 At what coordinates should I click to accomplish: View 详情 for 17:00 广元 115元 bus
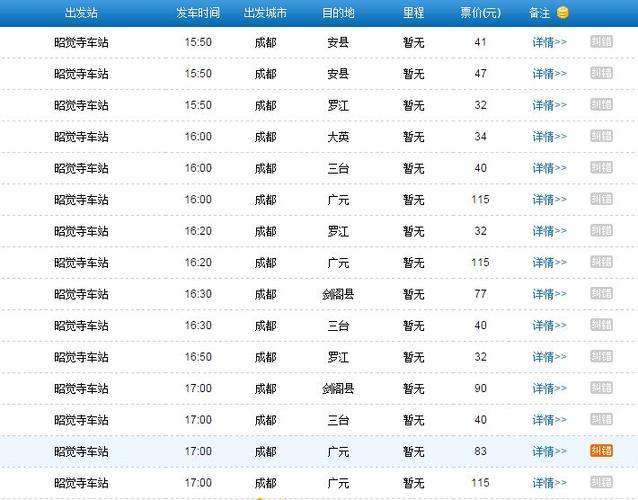pos(549,483)
